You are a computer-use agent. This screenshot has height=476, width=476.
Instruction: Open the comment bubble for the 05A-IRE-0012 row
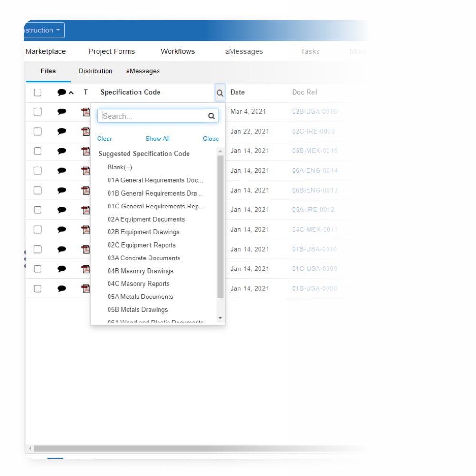pos(61,210)
